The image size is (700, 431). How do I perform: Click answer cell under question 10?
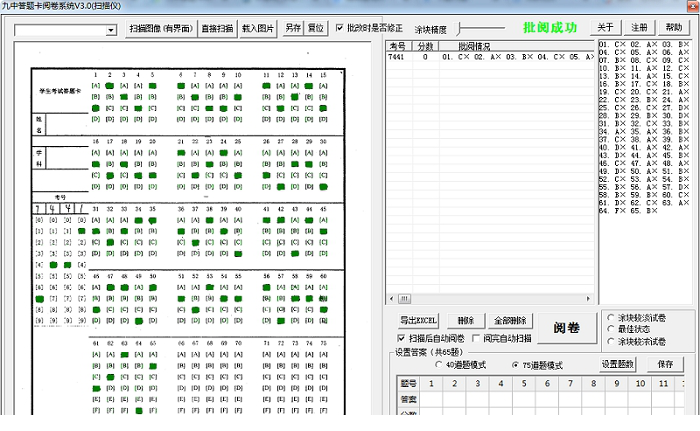coord(640,399)
